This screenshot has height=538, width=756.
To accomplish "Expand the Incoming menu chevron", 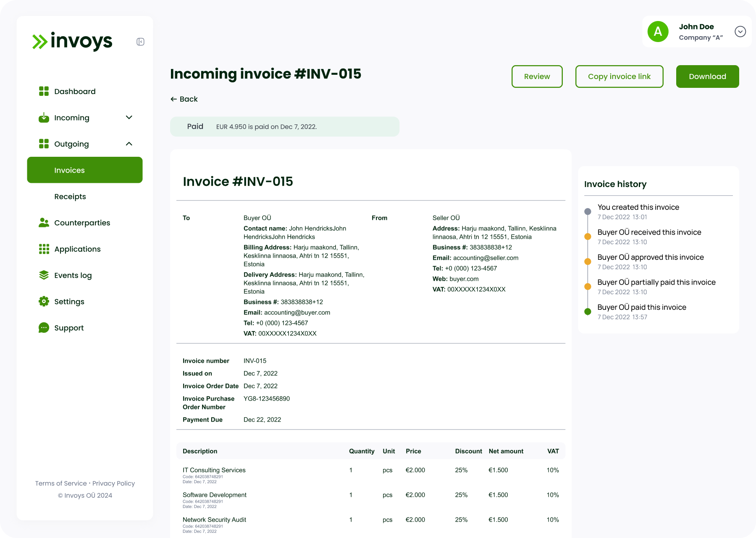I will 129,118.
